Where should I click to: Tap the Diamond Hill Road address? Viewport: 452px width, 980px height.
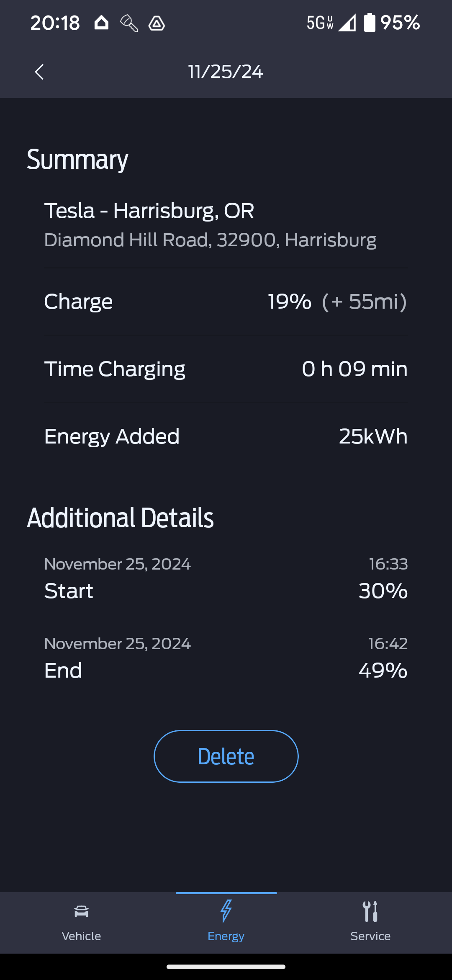[x=210, y=240]
